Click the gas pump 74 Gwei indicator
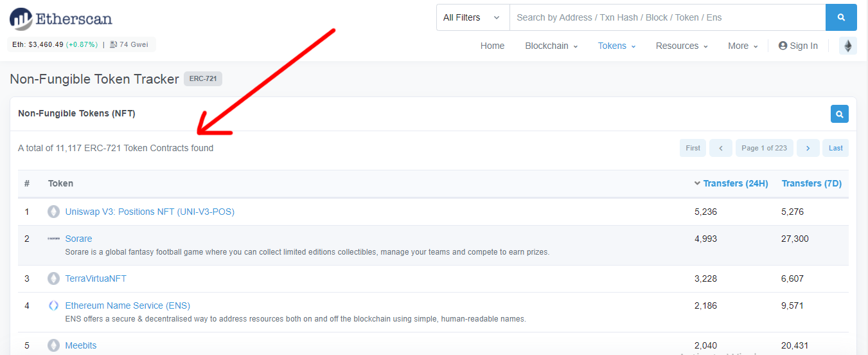Image resolution: width=868 pixels, height=355 pixels. click(130, 44)
